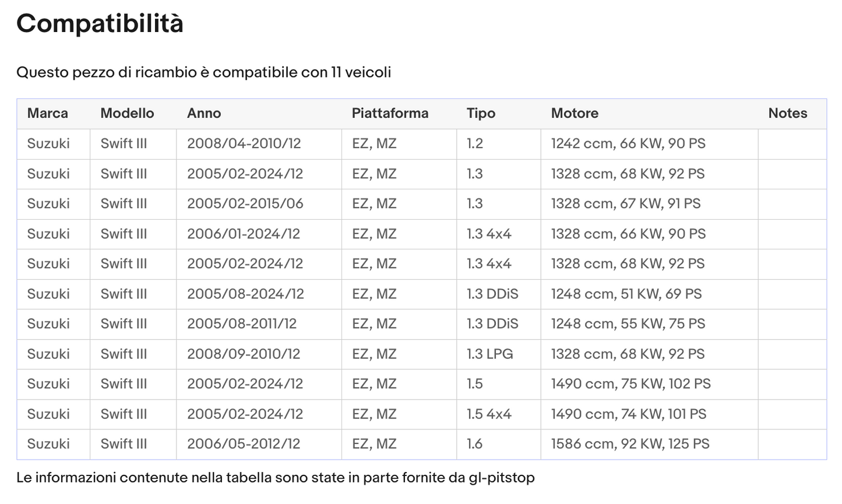This screenshot has height=504, width=842.
Task: Select the 1.5 4x4 type cell
Action: click(489, 414)
